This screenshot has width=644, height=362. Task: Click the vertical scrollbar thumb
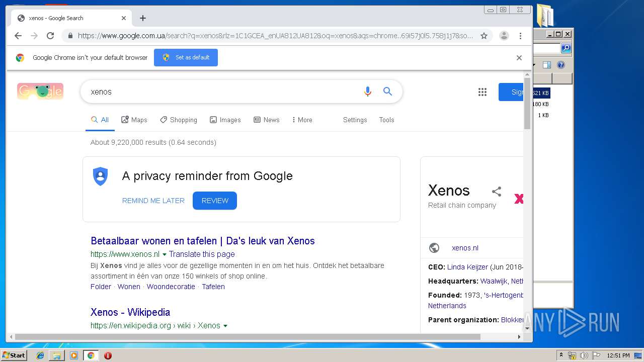coord(527,104)
